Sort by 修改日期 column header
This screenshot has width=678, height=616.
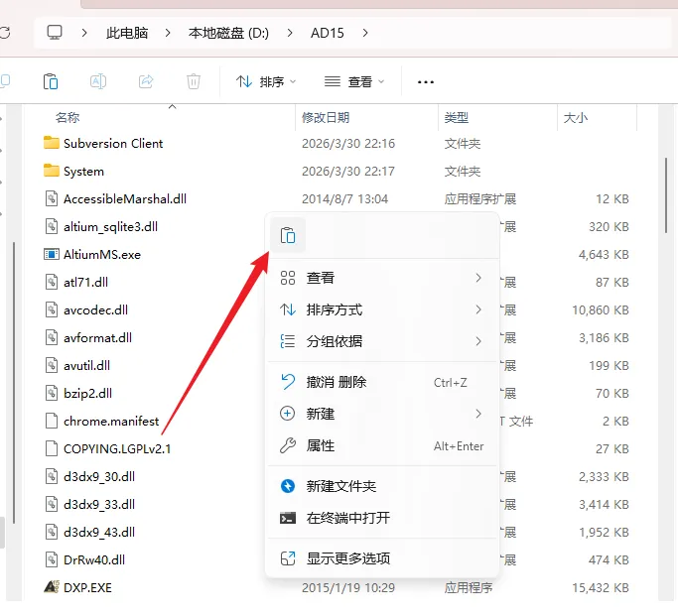click(326, 117)
